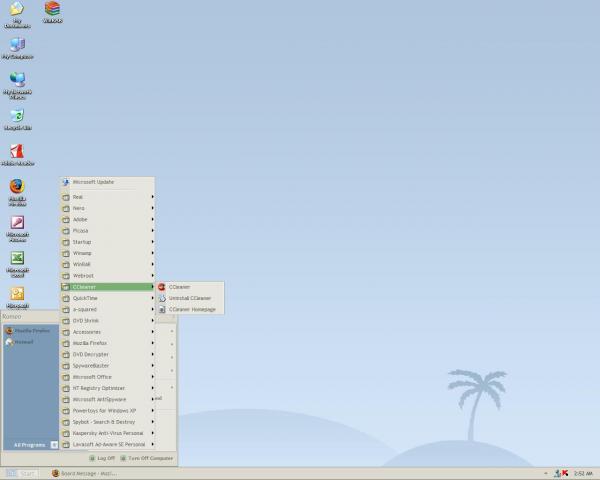Switch to Board Message taskbar button

(84, 474)
